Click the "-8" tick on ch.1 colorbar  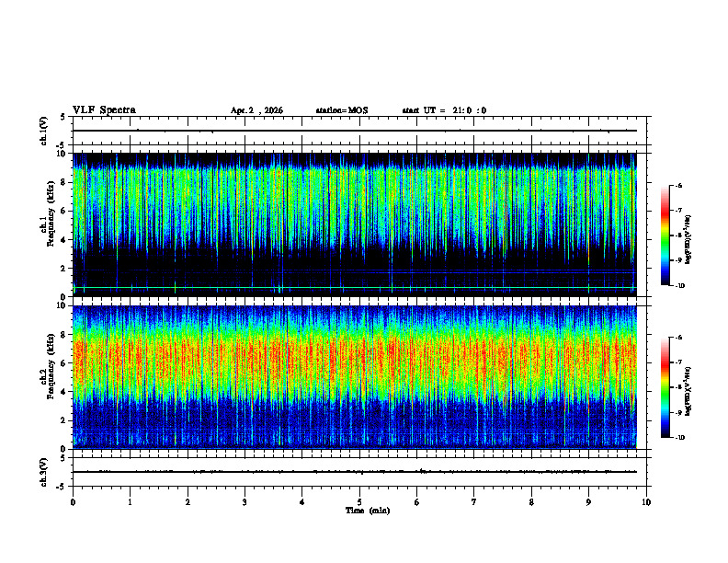(678, 236)
